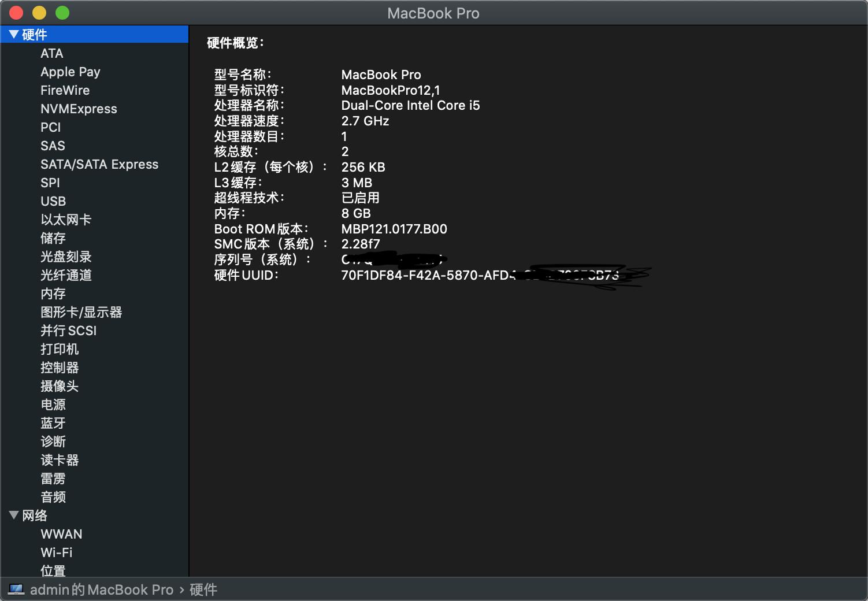The width and height of the screenshot is (868, 601).
Task: Click 硬件 breadcrumb in path bar
Action: coord(203,589)
